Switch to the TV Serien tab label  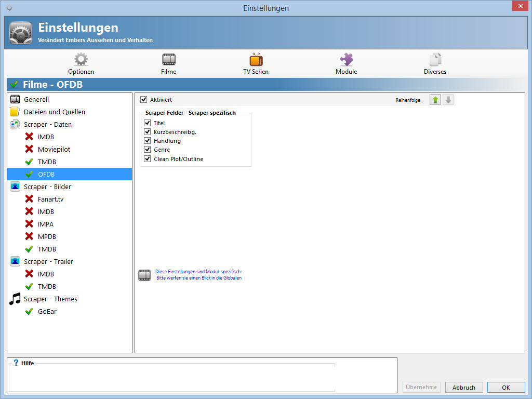[x=256, y=72]
